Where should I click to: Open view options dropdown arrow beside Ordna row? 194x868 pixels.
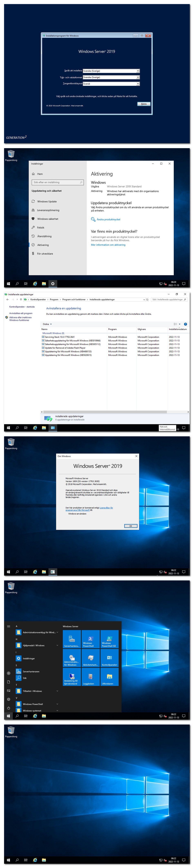pos(180,324)
